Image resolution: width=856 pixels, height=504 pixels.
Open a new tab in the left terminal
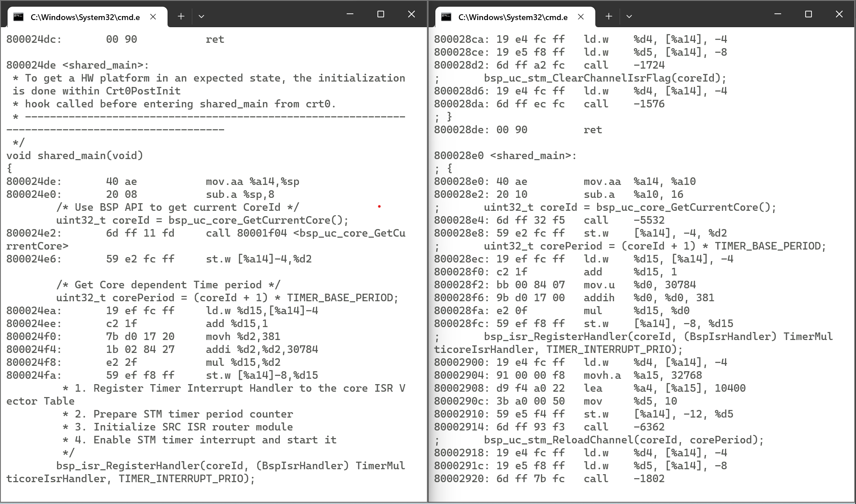pyautogui.click(x=181, y=16)
